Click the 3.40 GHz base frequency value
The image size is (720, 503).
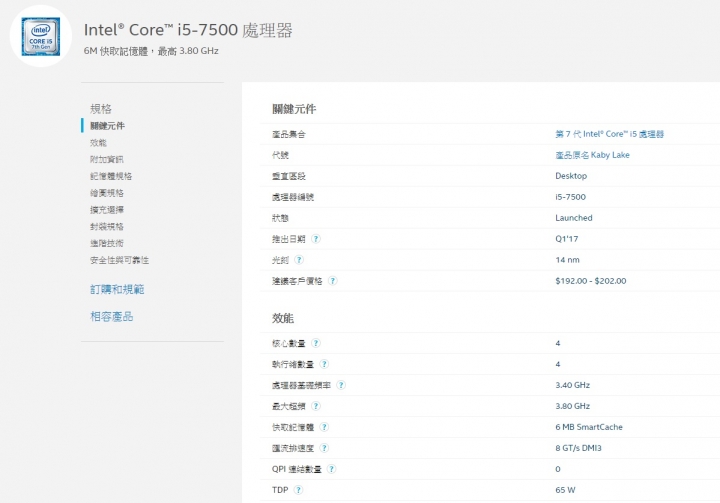coord(573,385)
